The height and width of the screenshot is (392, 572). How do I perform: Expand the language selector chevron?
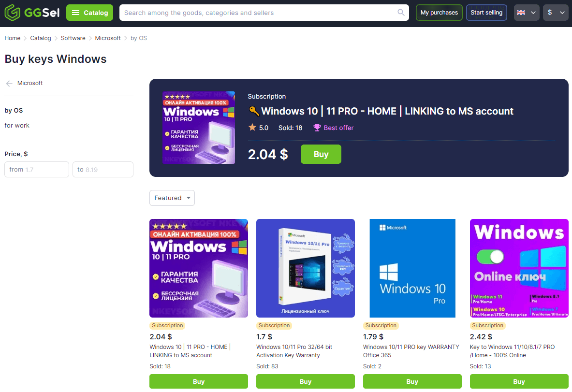pos(532,13)
